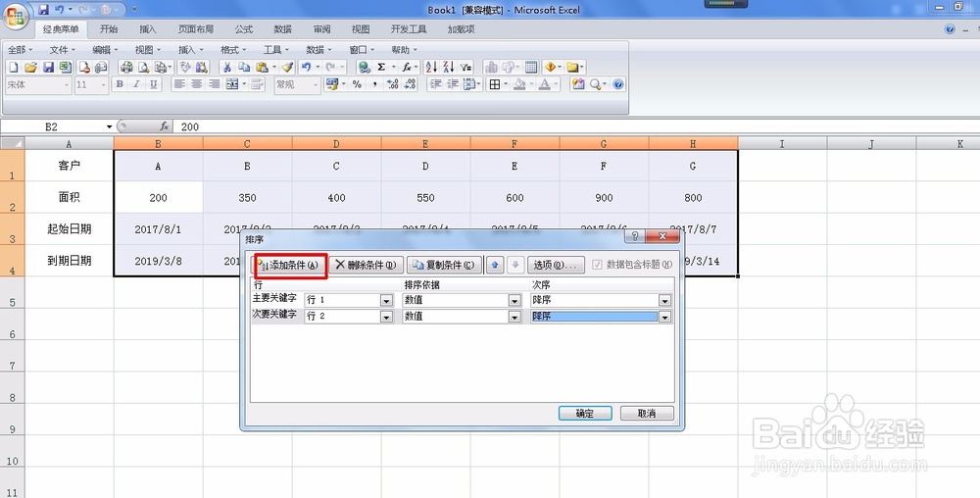
Task: Open the 文件 classic menu
Action: [62, 50]
